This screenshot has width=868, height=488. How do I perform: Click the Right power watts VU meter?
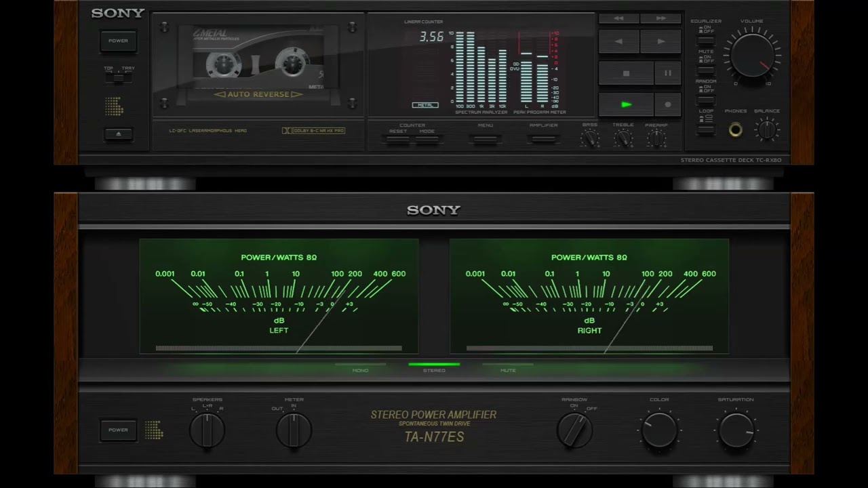589,296
